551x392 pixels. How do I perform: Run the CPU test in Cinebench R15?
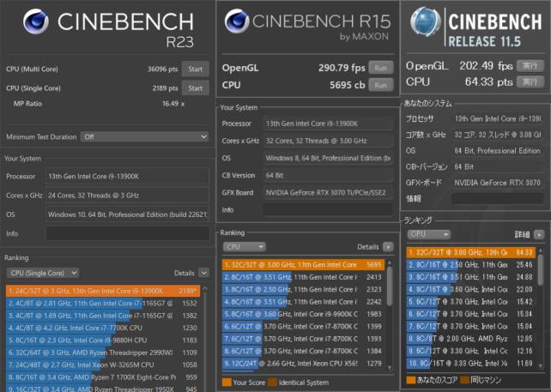pyautogui.click(x=380, y=85)
